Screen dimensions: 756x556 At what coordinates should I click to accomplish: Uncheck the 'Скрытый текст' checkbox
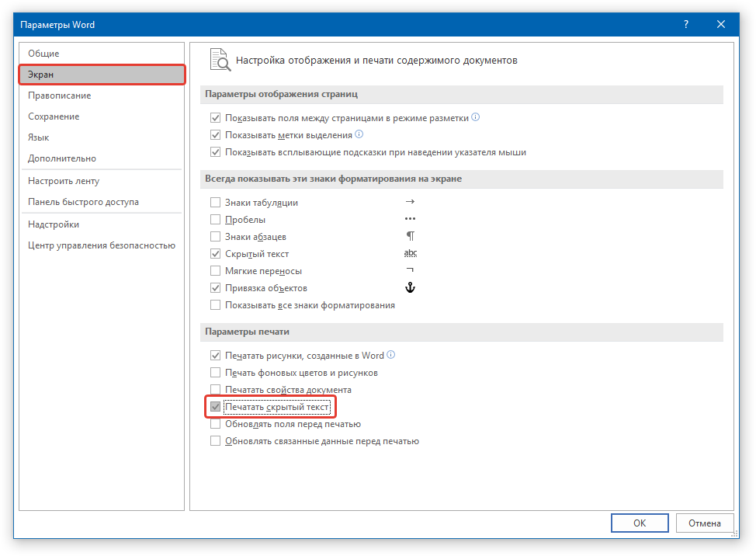point(216,254)
